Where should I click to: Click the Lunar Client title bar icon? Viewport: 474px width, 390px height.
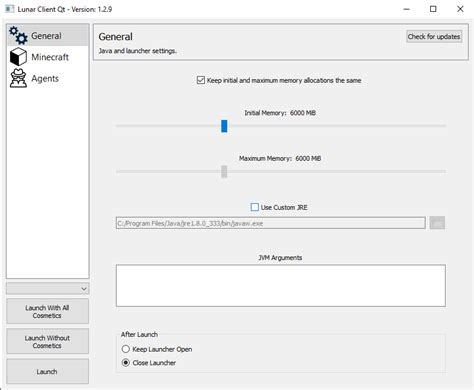coord(10,9)
